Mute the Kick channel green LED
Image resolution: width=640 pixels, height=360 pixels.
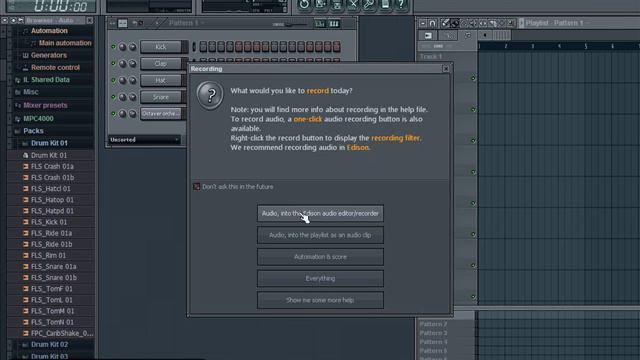pyautogui.click(x=113, y=47)
